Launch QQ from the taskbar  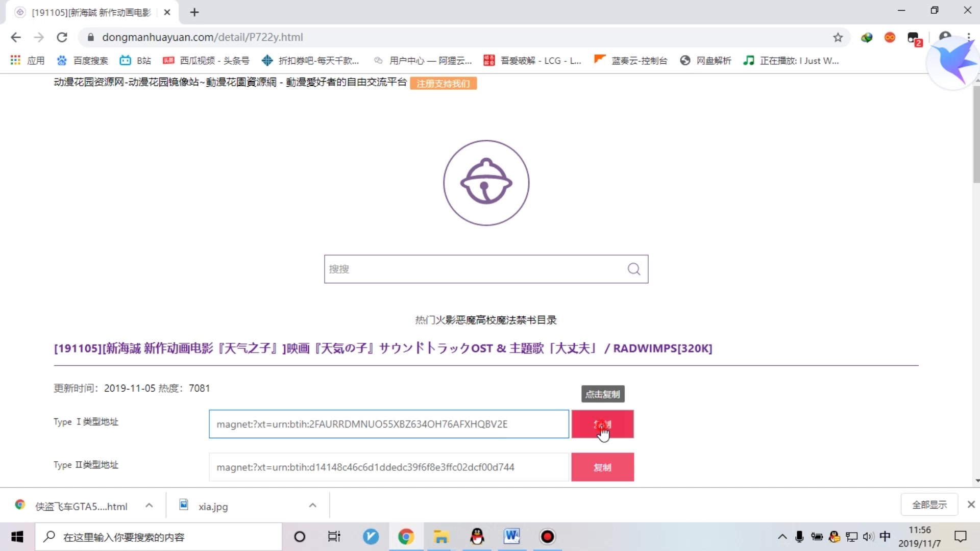pos(477,536)
